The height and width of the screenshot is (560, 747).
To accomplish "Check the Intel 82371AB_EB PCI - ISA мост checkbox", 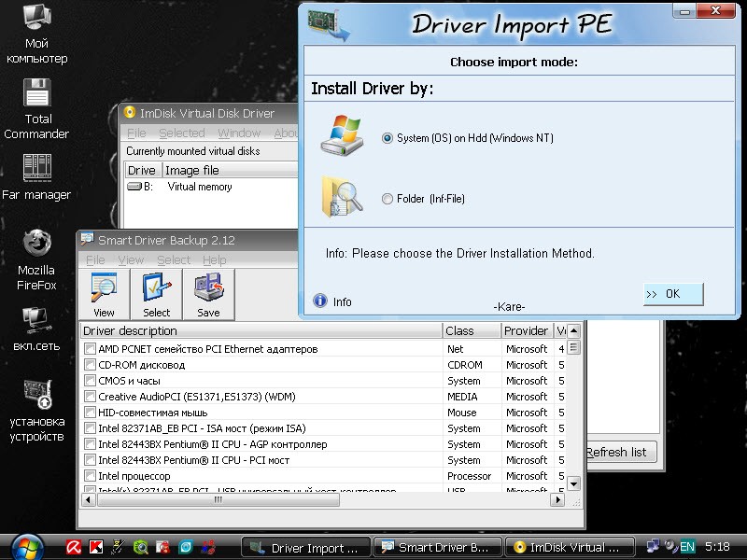I will 90,428.
